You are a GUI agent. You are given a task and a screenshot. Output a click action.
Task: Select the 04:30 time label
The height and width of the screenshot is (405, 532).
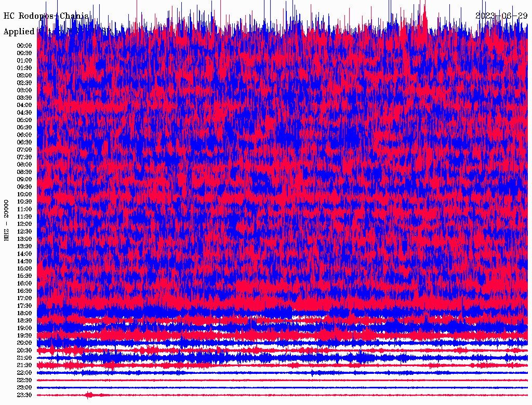click(24, 113)
